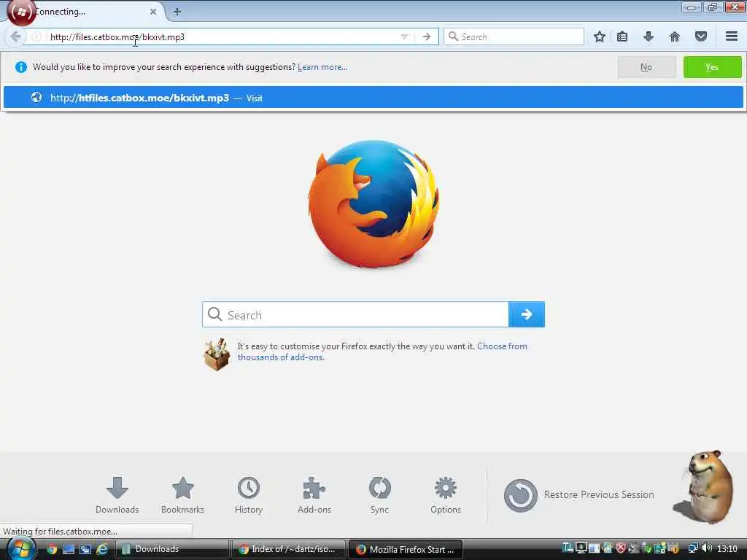The height and width of the screenshot is (560, 747).
Task: Open Add-ons puzzle piece shortcut
Action: pos(314,495)
